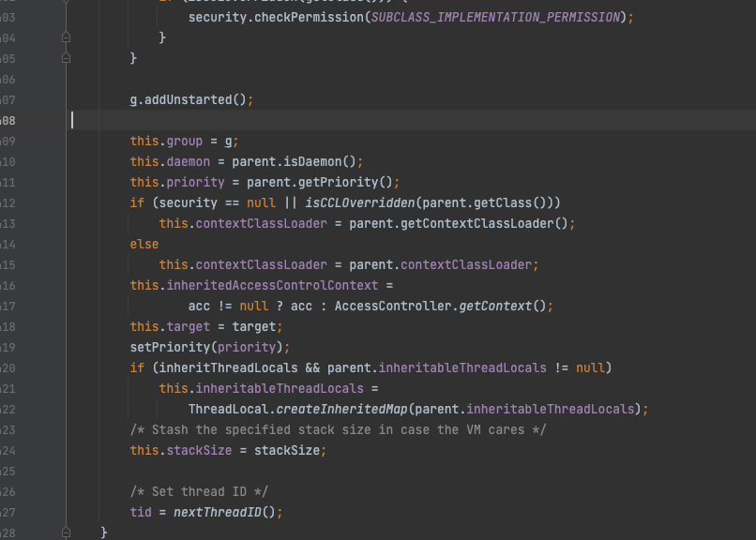This screenshot has height=540, width=756.
Task: Click the inheritThreadLocals parameter
Action: 228,368
